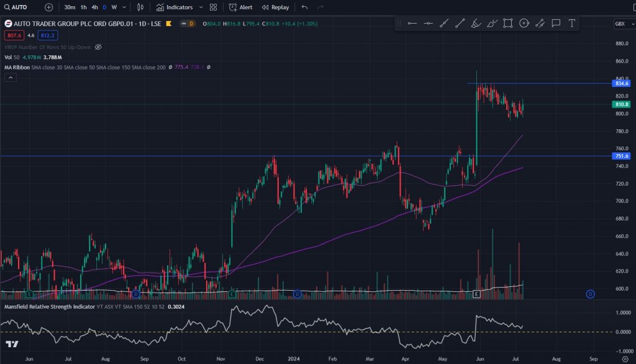
Task: Open the candlestick chart type selector
Action: [140, 7]
